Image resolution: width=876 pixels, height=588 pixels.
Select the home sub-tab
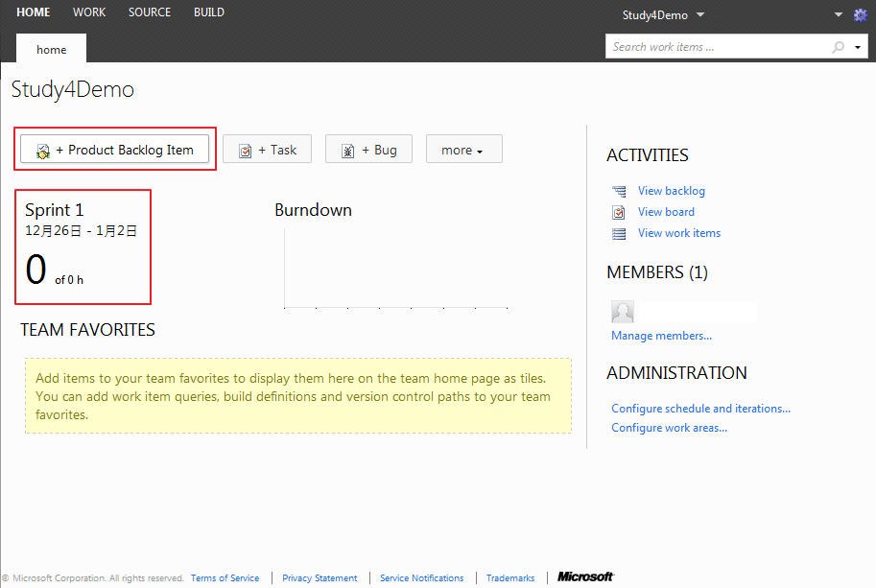52,49
